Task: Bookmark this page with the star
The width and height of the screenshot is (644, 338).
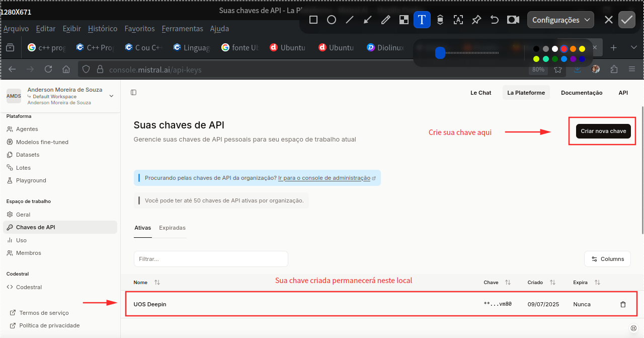Action: pos(558,69)
